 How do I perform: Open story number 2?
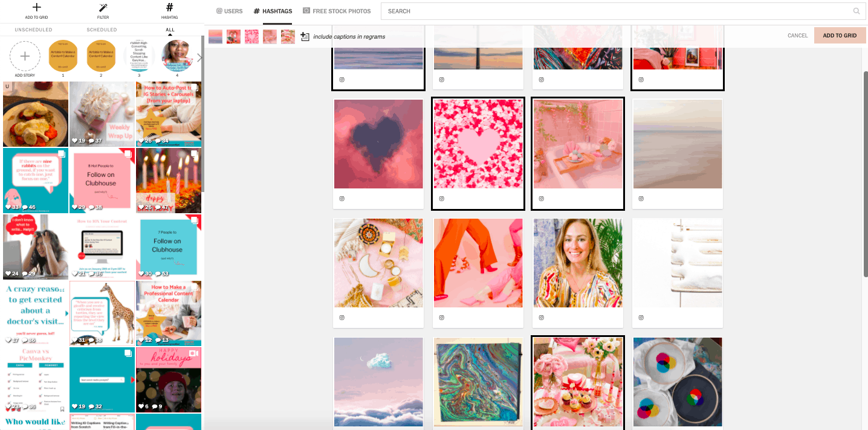(x=101, y=56)
